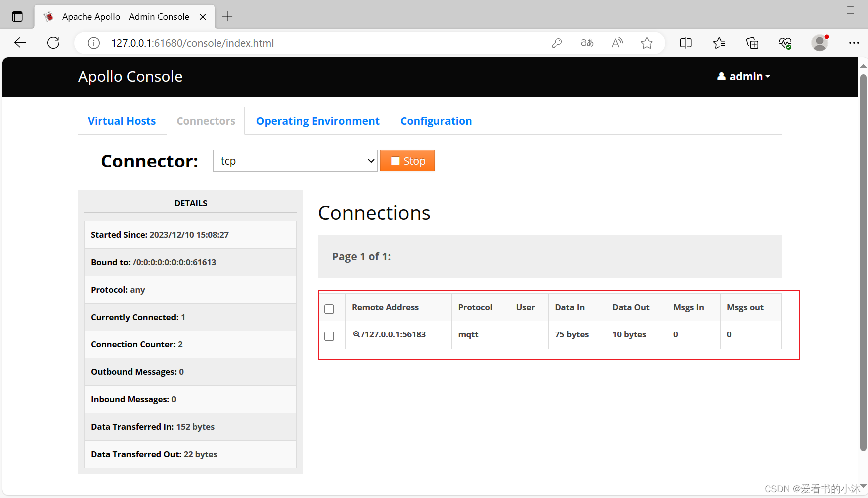This screenshot has height=498, width=868.
Task: Open the favorites list icon
Action: [719, 43]
